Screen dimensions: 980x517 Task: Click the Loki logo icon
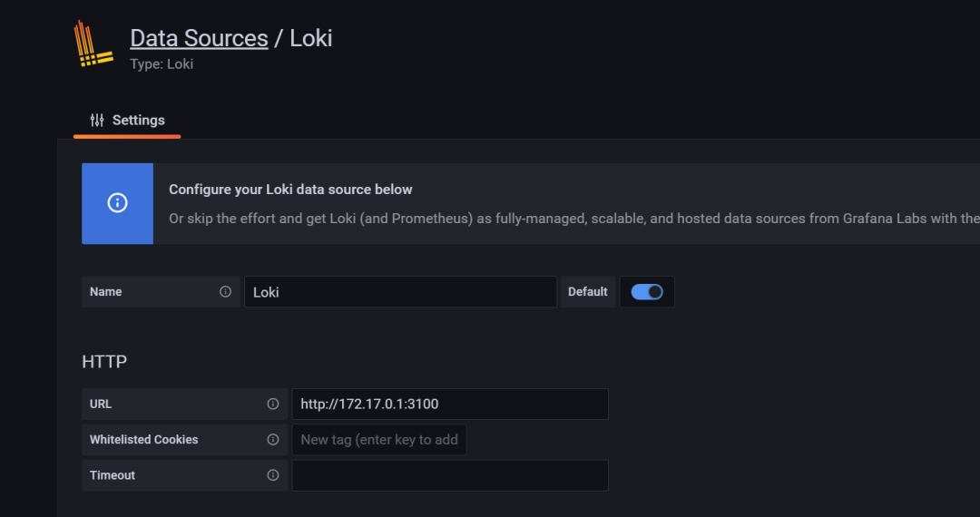point(93,44)
